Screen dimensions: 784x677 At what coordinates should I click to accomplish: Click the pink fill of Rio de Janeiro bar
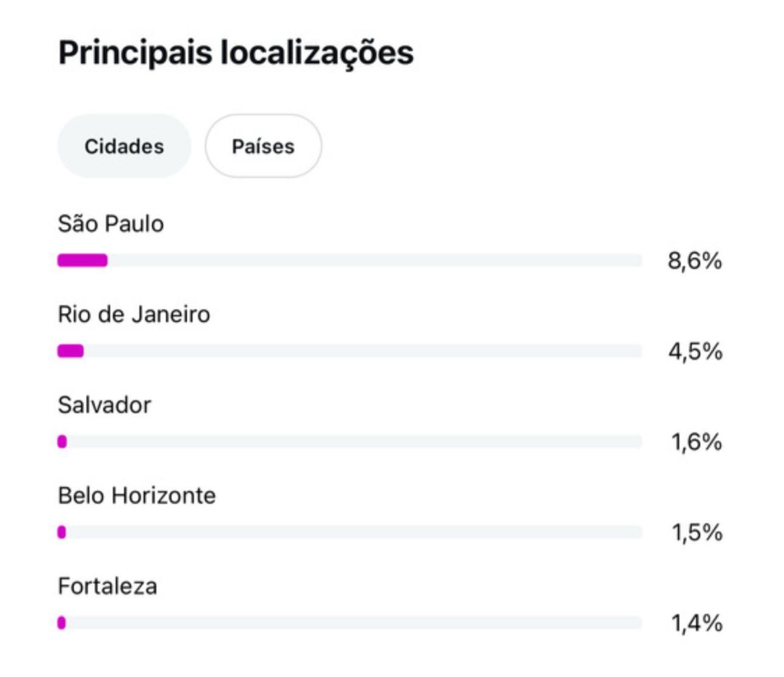coord(70,351)
